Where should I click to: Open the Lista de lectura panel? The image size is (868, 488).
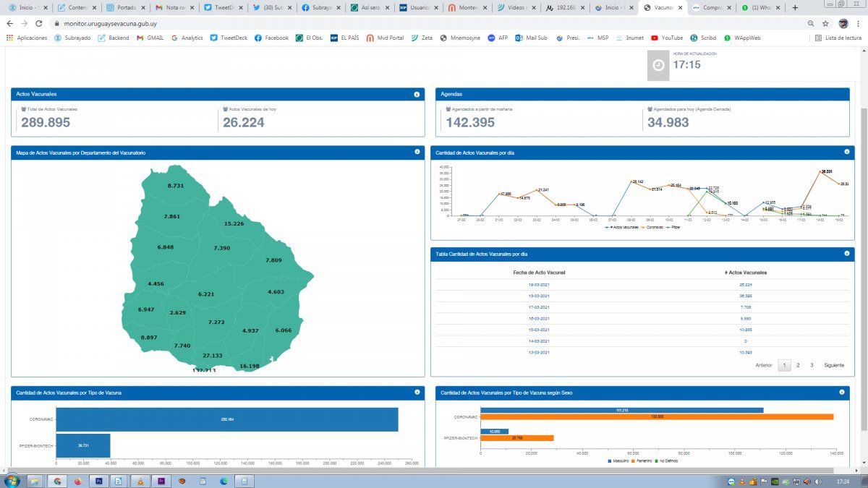pyautogui.click(x=838, y=38)
